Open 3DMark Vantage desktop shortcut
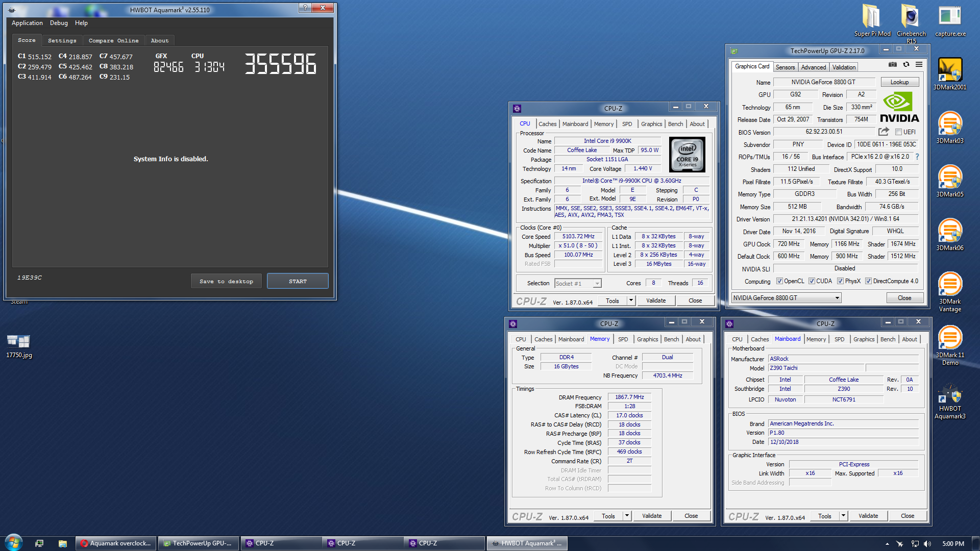 point(950,292)
